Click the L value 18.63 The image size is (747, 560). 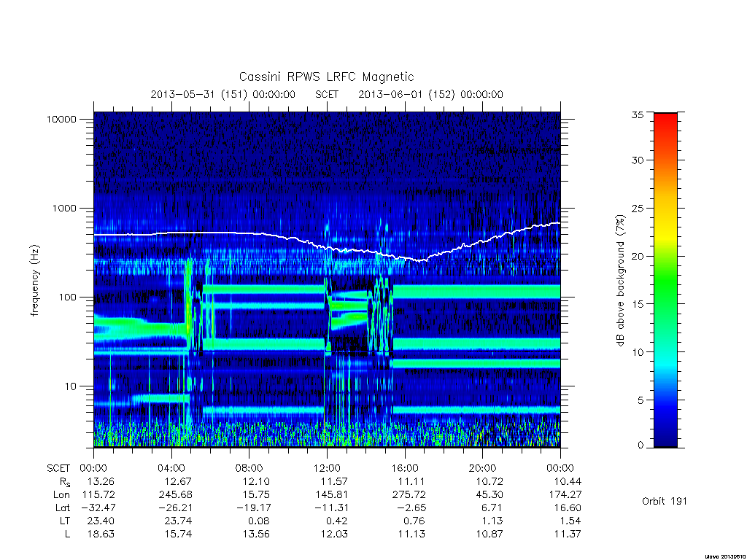101,534
